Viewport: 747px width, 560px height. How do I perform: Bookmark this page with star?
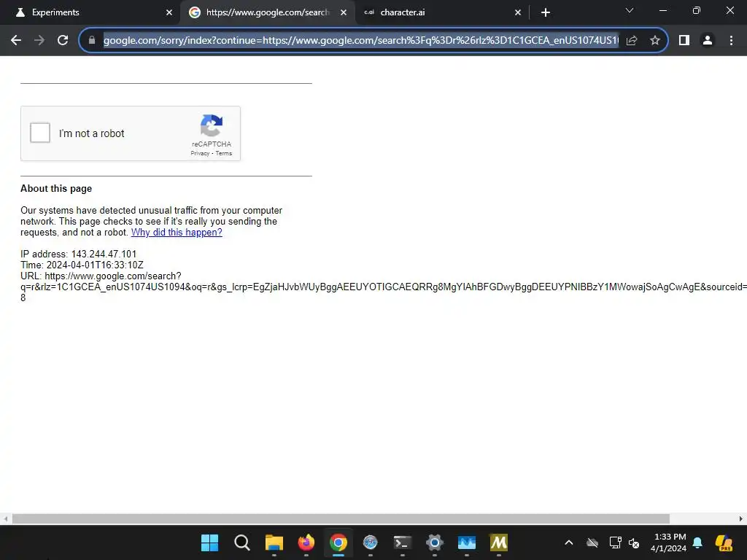(x=655, y=40)
